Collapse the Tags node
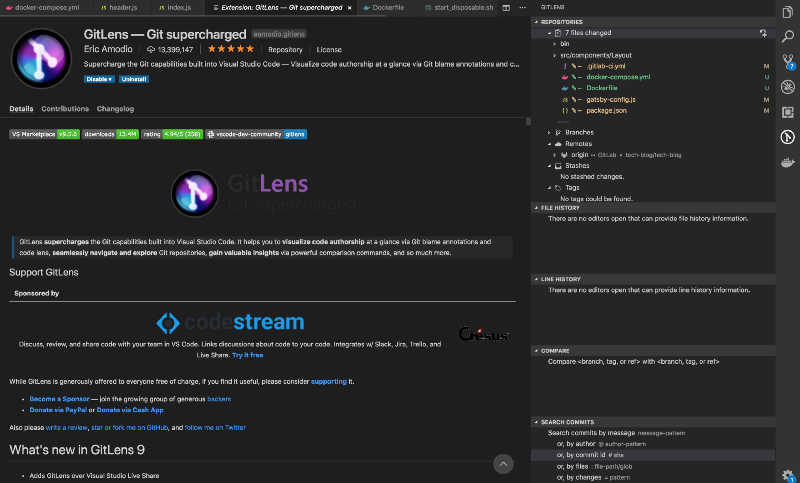Screen dimensions: 800x483 (x=549, y=188)
